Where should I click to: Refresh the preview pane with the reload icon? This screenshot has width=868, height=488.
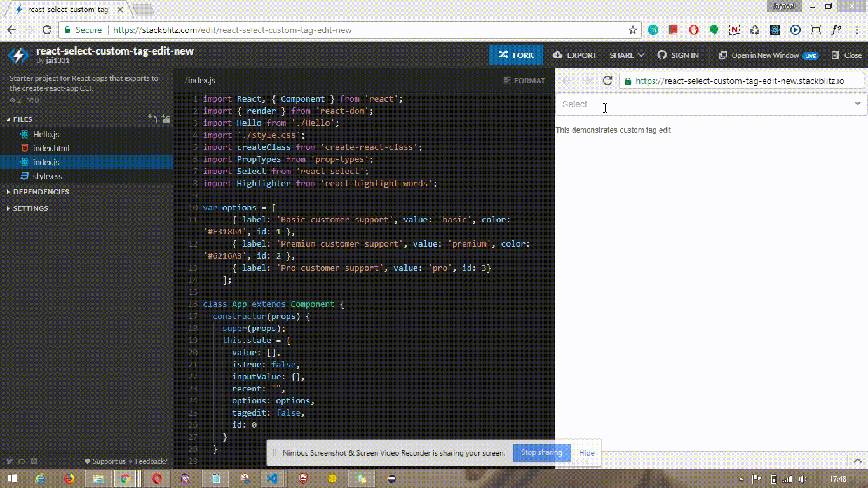[607, 81]
